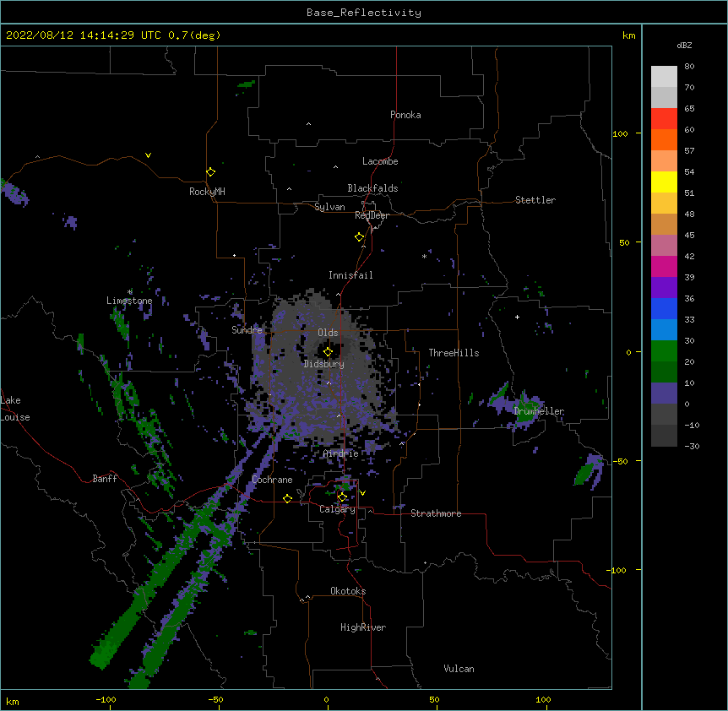Click the light blue 33-30 dBZ legend swatch
The width and height of the screenshot is (728, 711).
pyautogui.click(x=664, y=330)
